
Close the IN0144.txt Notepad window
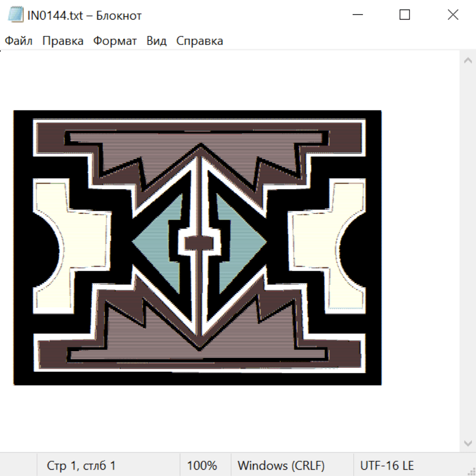(x=453, y=15)
